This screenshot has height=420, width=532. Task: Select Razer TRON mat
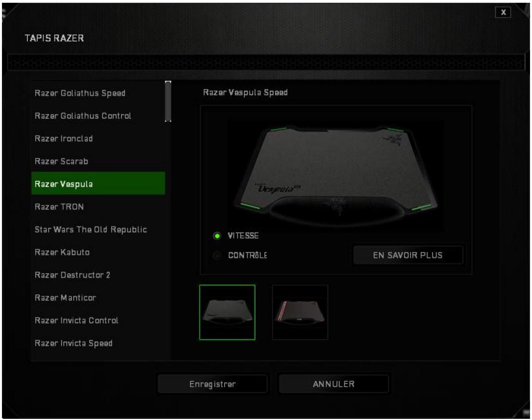(98, 207)
